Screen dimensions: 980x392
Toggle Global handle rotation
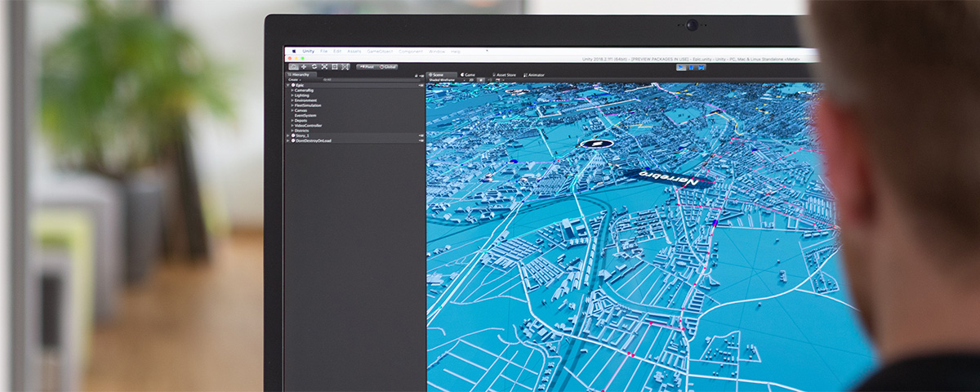click(x=388, y=67)
